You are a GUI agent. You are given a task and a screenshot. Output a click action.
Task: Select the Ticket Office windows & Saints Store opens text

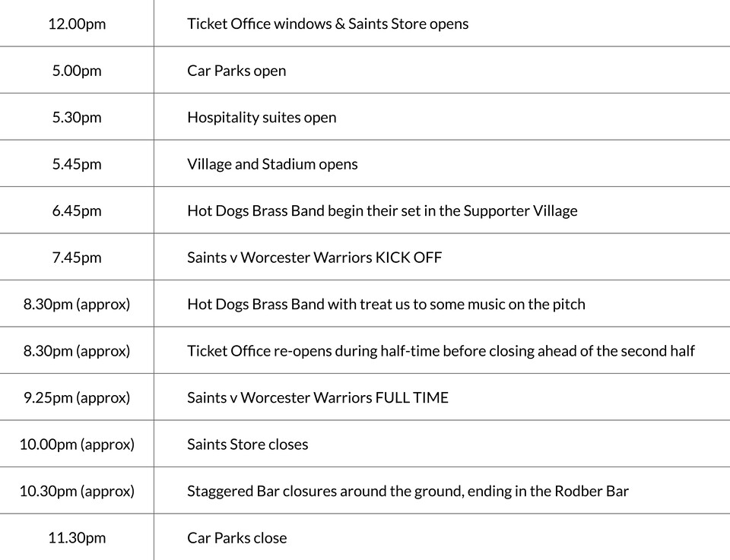coord(328,24)
